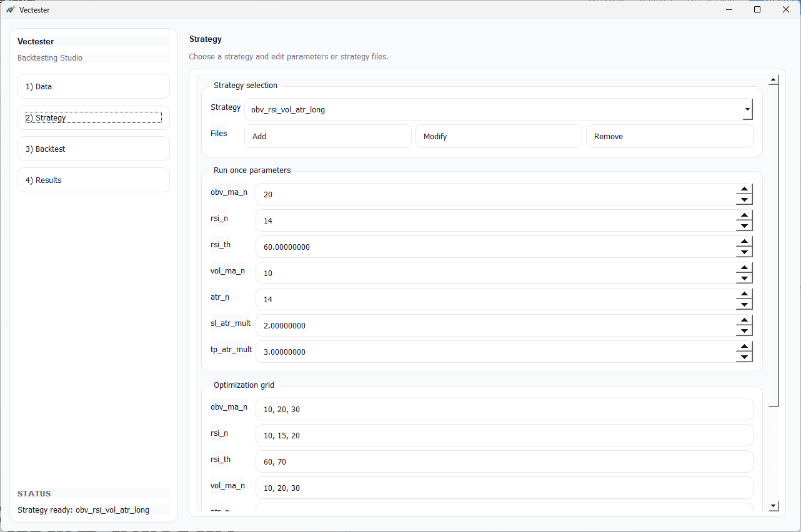Increment obv_ma_n with the up arrow
Image resolution: width=801 pixels, height=532 pixels.
click(744, 189)
